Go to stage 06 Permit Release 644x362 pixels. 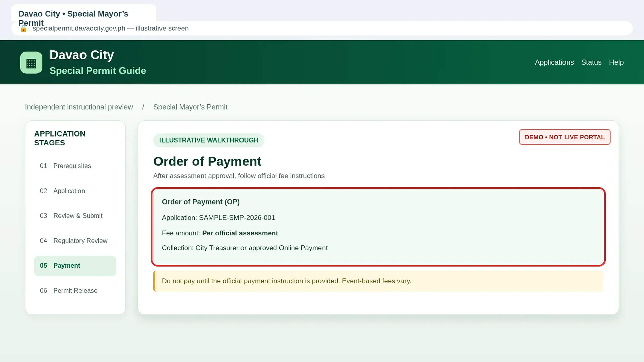point(75,291)
